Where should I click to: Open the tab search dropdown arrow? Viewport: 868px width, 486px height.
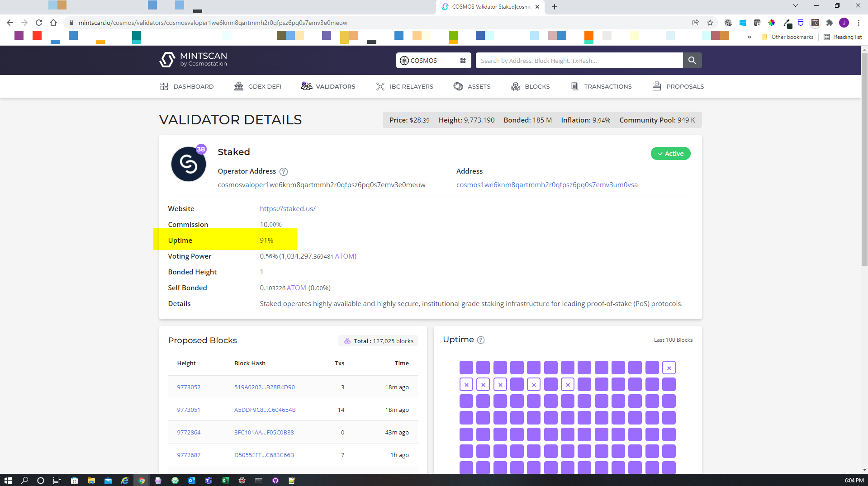[795, 6]
